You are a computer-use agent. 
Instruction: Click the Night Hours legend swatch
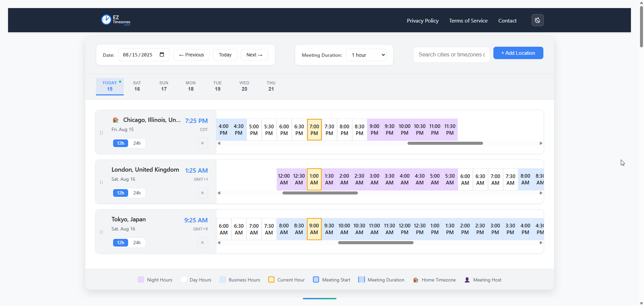click(x=141, y=279)
